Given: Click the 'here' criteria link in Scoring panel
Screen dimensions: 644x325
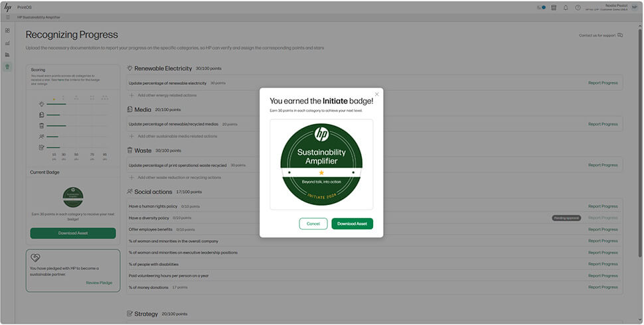Looking at the screenshot, I should click(x=60, y=80).
